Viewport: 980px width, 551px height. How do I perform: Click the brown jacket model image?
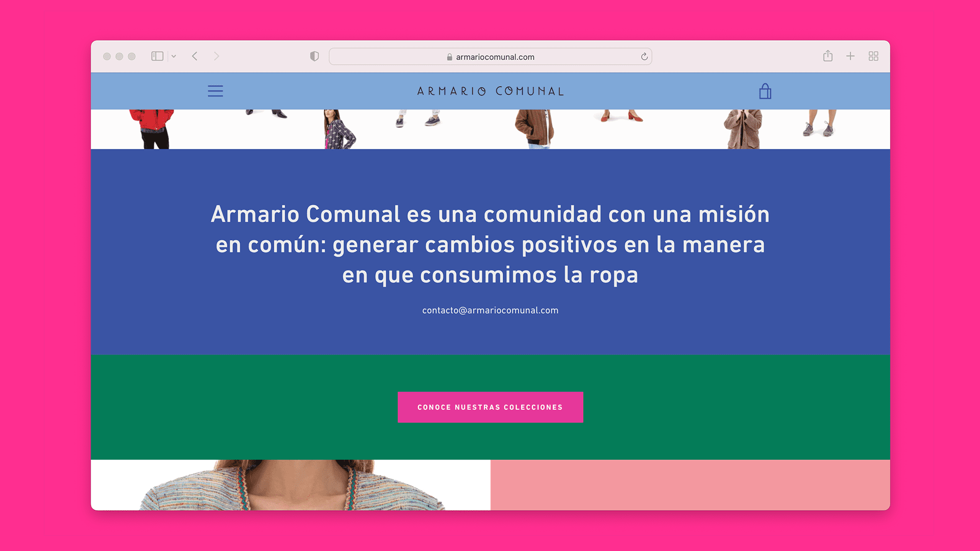pyautogui.click(x=535, y=129)
